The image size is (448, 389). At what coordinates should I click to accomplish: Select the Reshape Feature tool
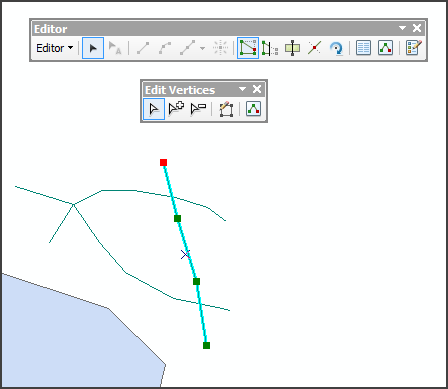[x=270, y=48]
